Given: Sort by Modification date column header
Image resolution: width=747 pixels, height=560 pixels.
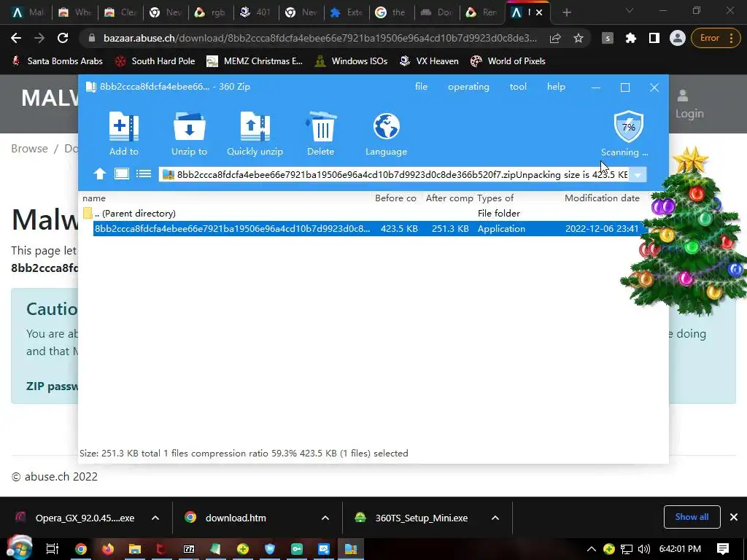Looking at the screenshot, I should (x=602, y=198).
